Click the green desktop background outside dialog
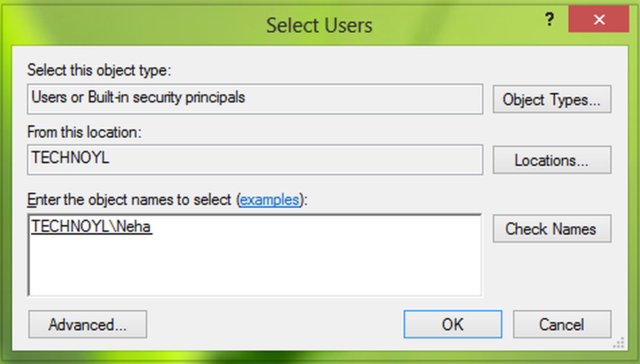This screenshot has width=640, height=364. (x=320, y=358)
